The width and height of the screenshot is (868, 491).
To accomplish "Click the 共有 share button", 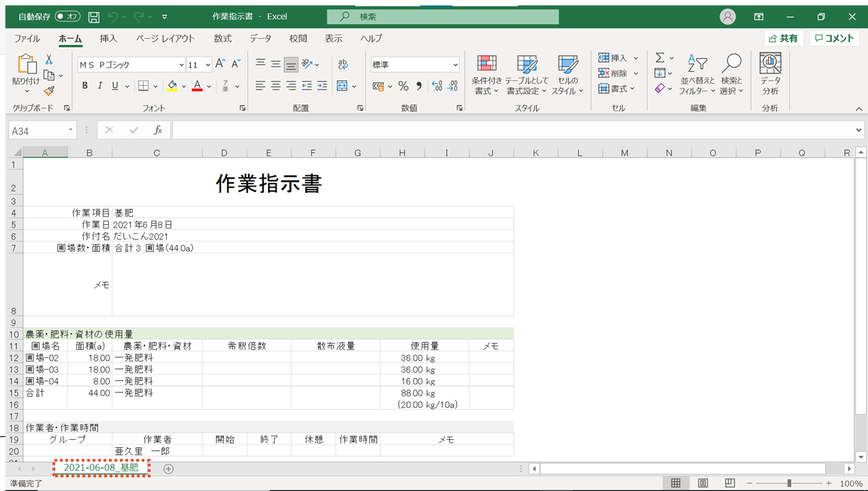I will [783, 39].
